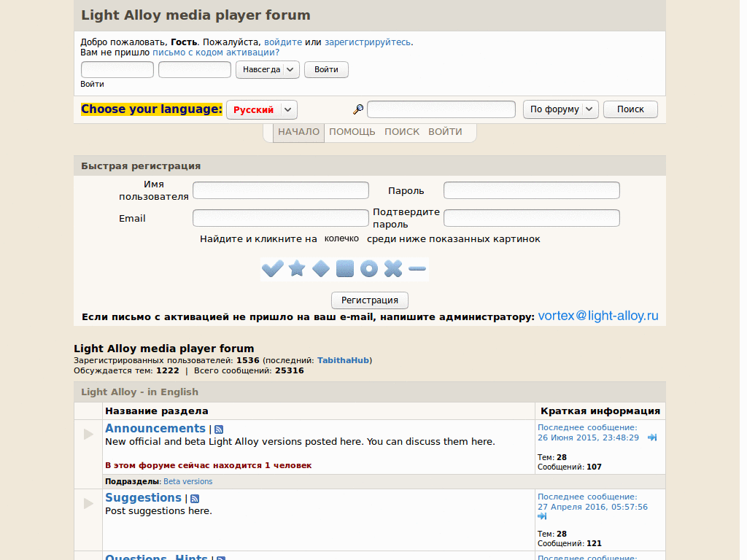Open the Beta versions subforum

coord(187,481)
